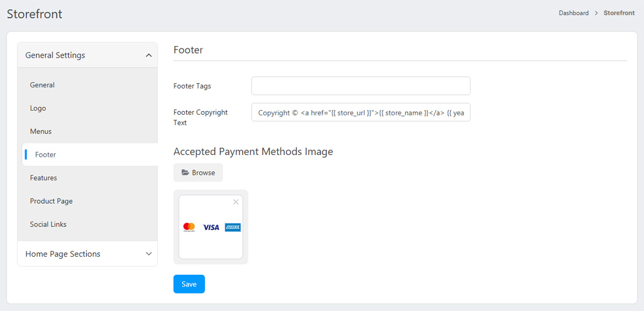Switch to the Menus tab
This screenshot has height=311, width=644.
41,132
